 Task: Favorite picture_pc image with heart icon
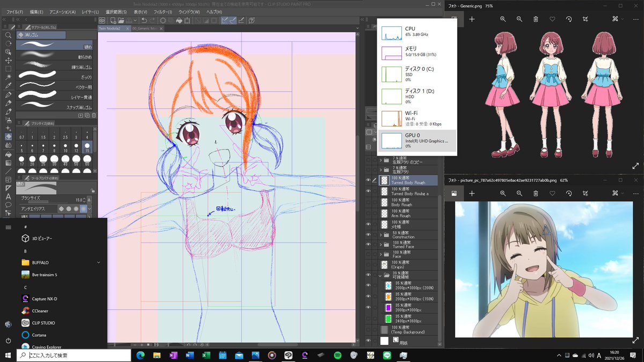tap(552, 193)
